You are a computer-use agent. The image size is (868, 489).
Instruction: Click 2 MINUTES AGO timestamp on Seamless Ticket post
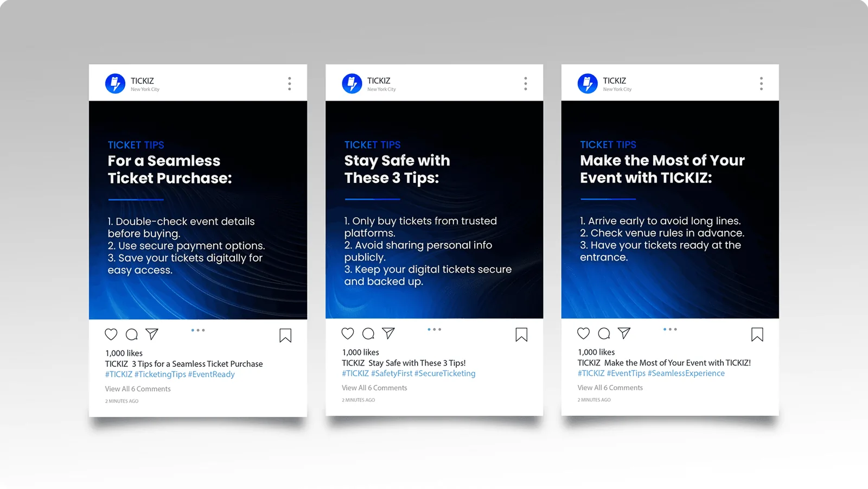122,402
